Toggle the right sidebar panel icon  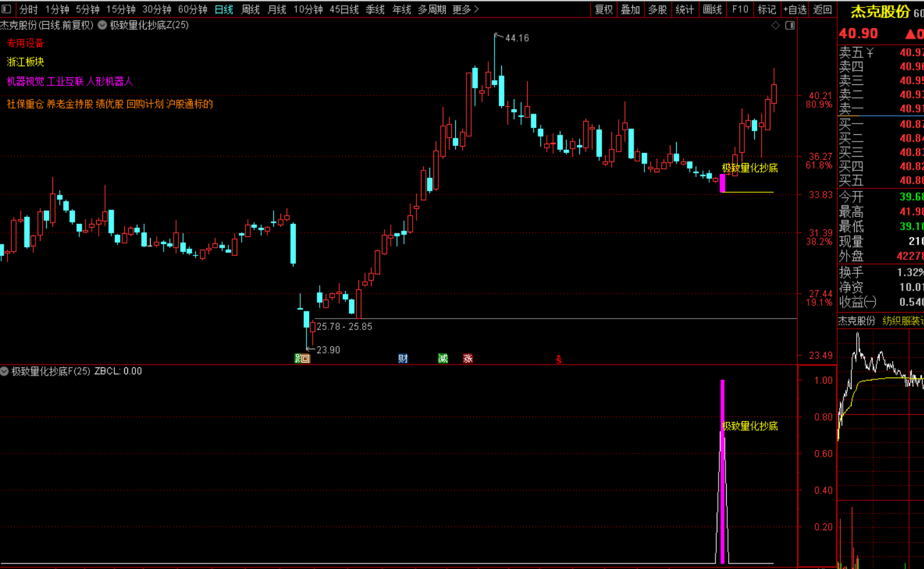[790, 26]
